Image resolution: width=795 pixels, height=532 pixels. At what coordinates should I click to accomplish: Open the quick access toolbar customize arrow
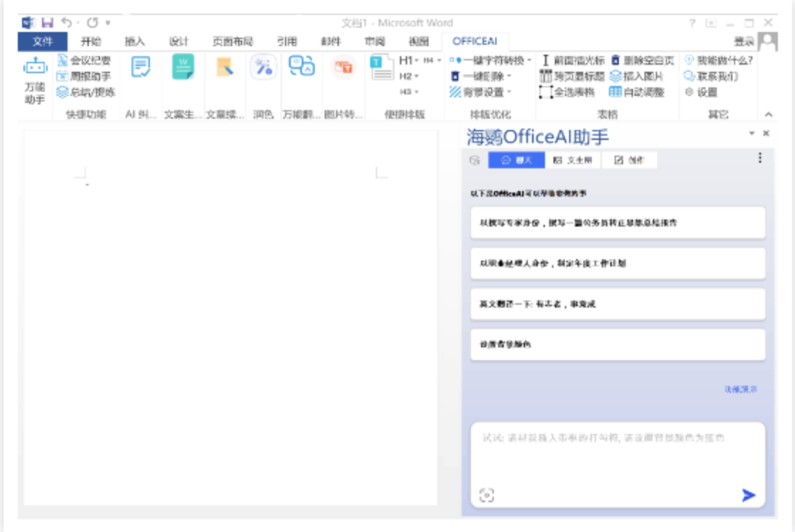point(107,23)
